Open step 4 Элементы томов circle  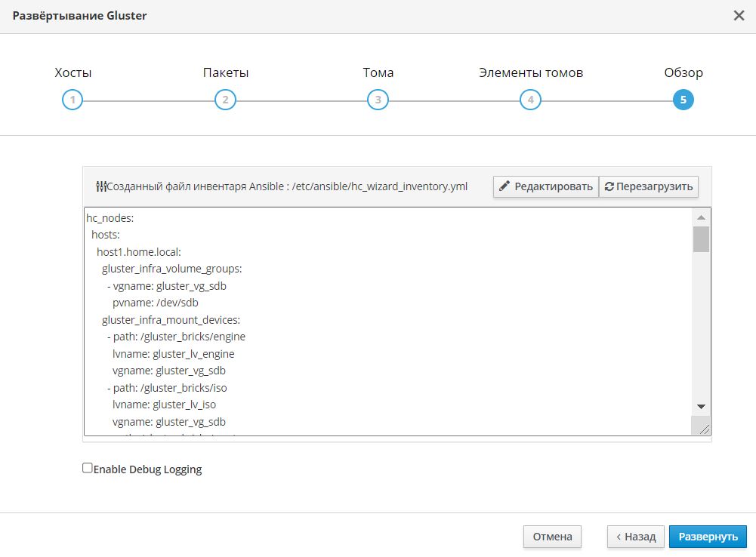530,100
